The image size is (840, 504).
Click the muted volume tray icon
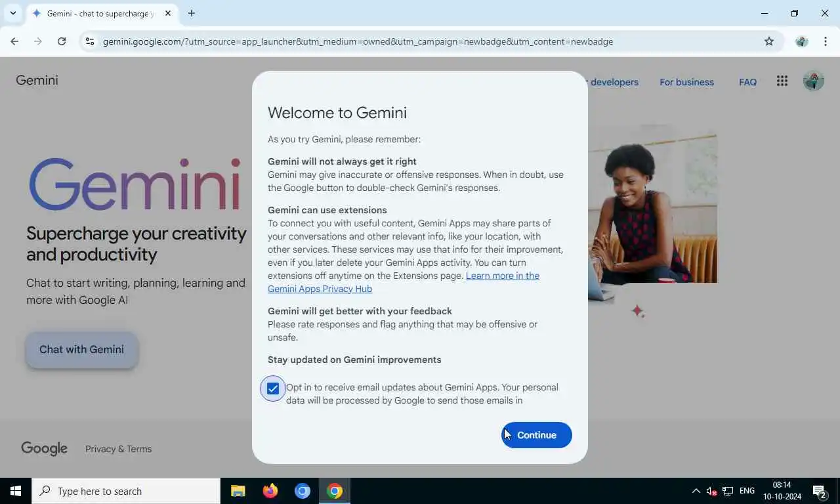click(x=711, y=491)
